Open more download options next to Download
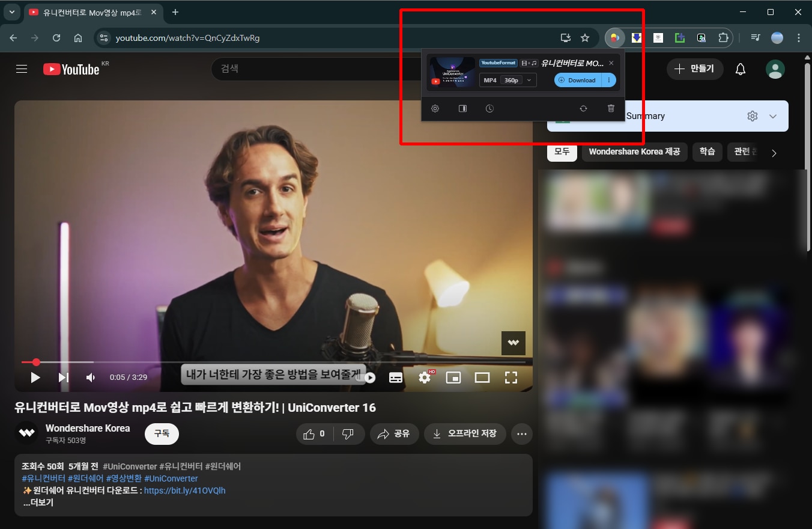 point(609,80)
